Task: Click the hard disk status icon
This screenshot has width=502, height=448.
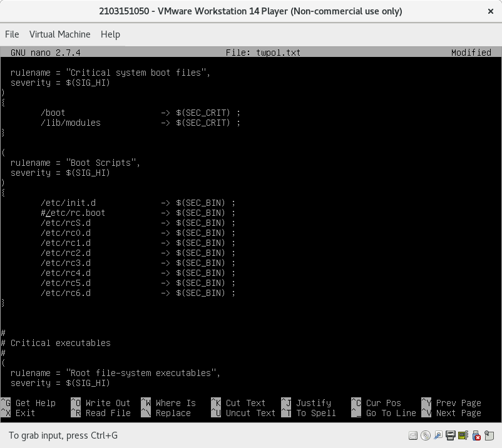Action: pos(413,435)
